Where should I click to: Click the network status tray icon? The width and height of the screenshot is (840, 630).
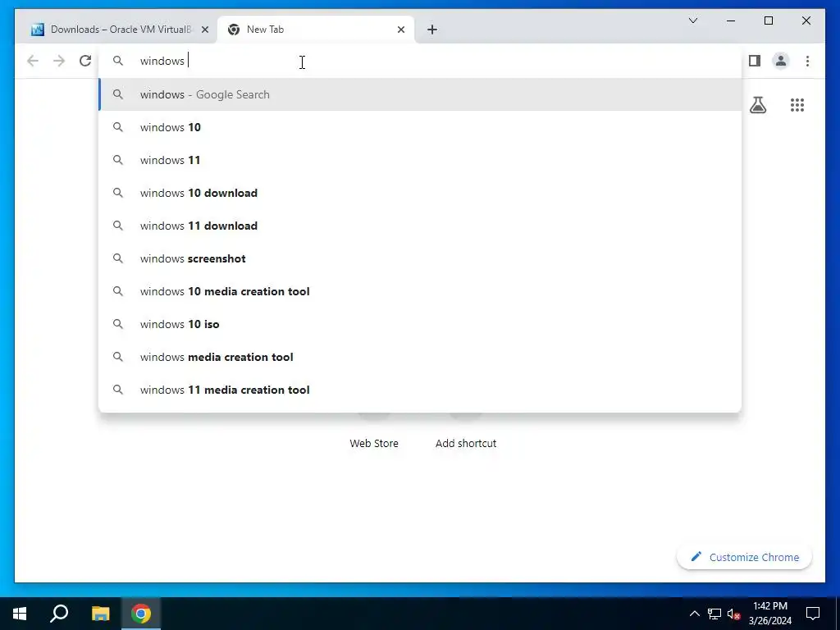[714, 614]
